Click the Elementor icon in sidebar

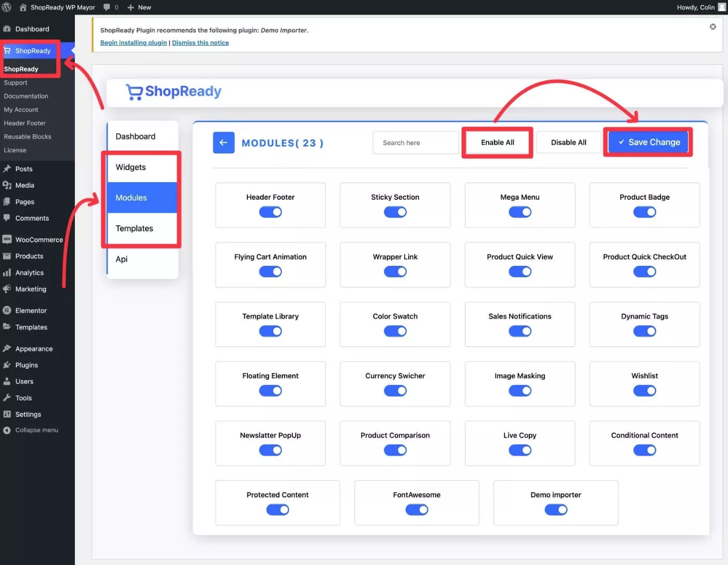click(x=7, y=311)
